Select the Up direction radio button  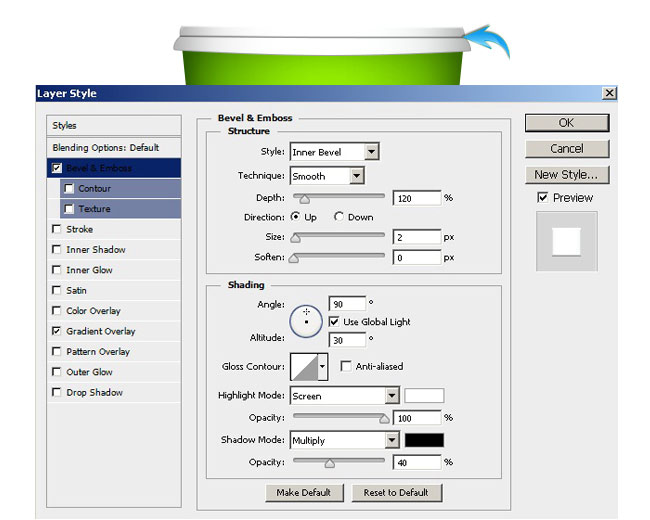(x=295, y=216)
